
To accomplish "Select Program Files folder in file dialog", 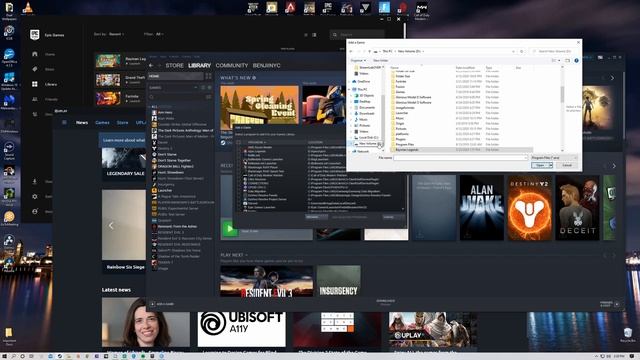I will pyautogui.click(x=404, y=144).
